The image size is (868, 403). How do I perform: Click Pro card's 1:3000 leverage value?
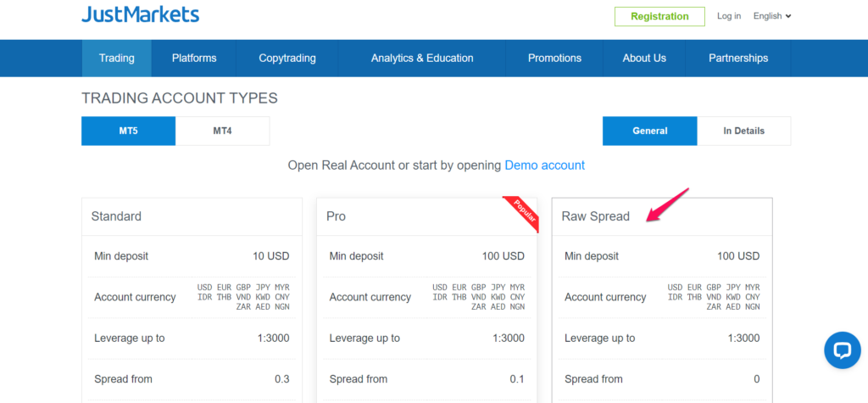pos(509,339)
